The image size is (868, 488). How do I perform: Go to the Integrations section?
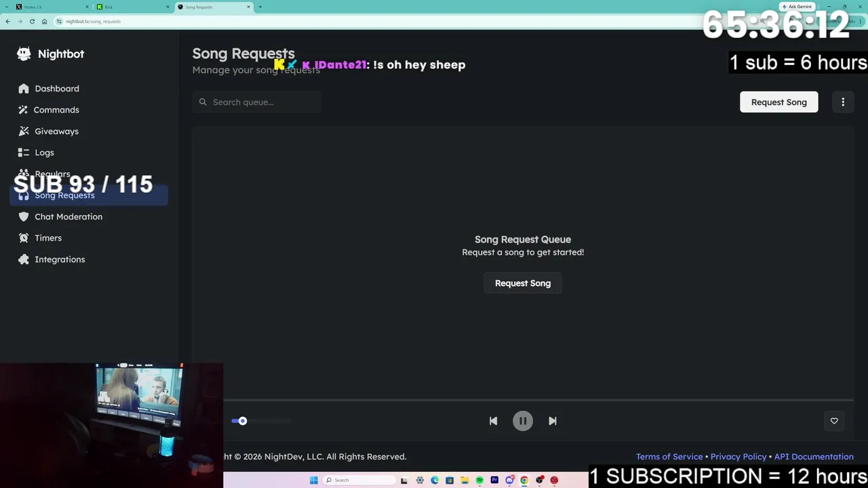[x=60, y=260]
